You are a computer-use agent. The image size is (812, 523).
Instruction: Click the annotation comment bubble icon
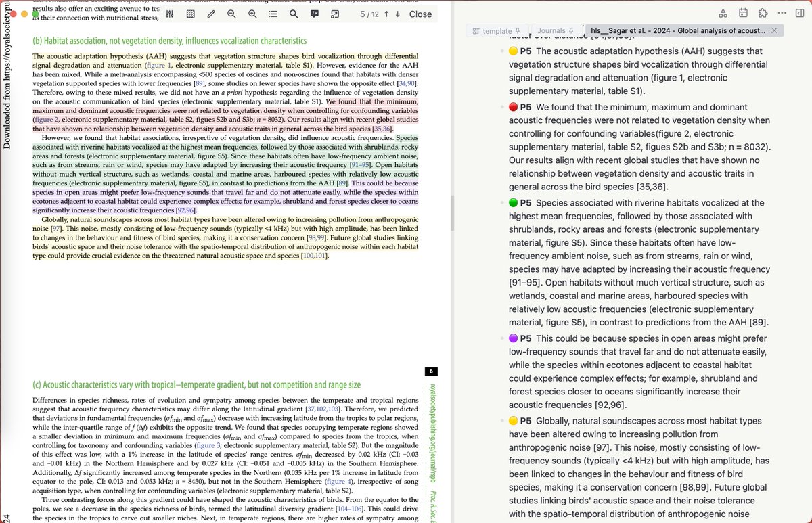(315, 14)
